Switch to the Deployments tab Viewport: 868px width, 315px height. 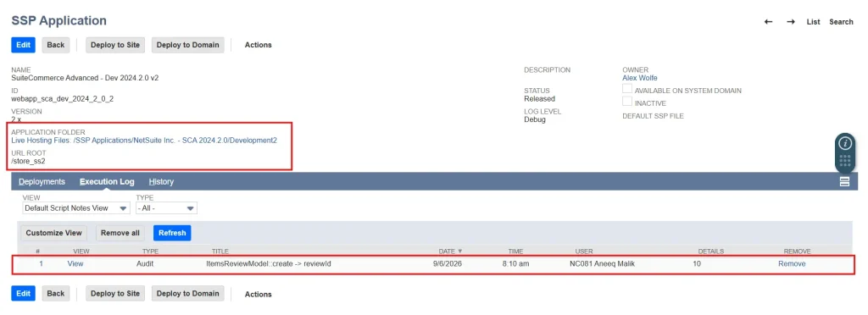pos(42,182)
